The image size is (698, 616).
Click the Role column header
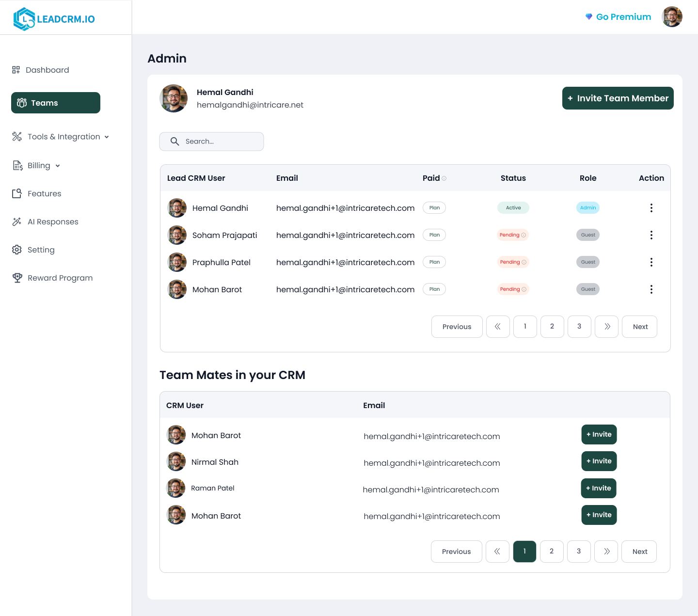point(588,178)
